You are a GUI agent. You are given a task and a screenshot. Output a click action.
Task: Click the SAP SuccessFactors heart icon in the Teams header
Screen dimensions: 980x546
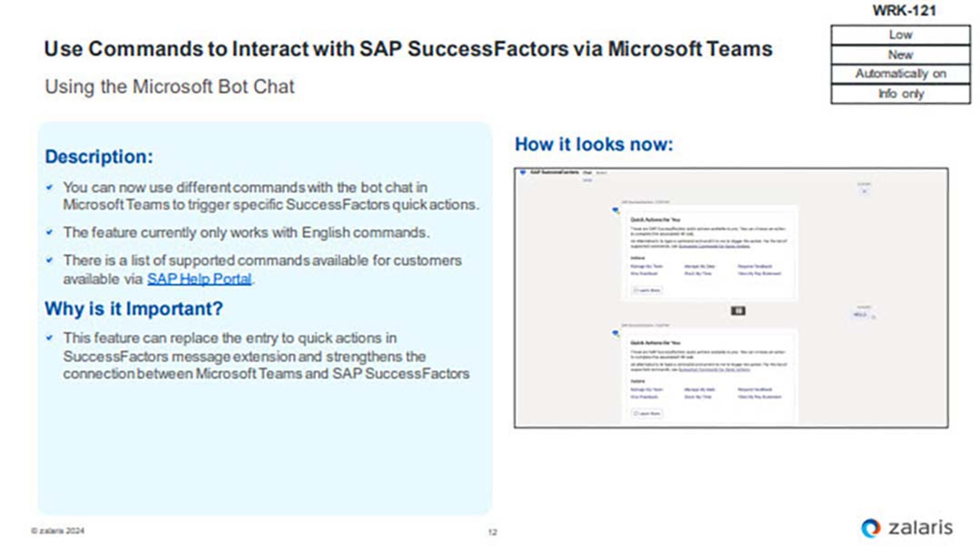point(523,173)
